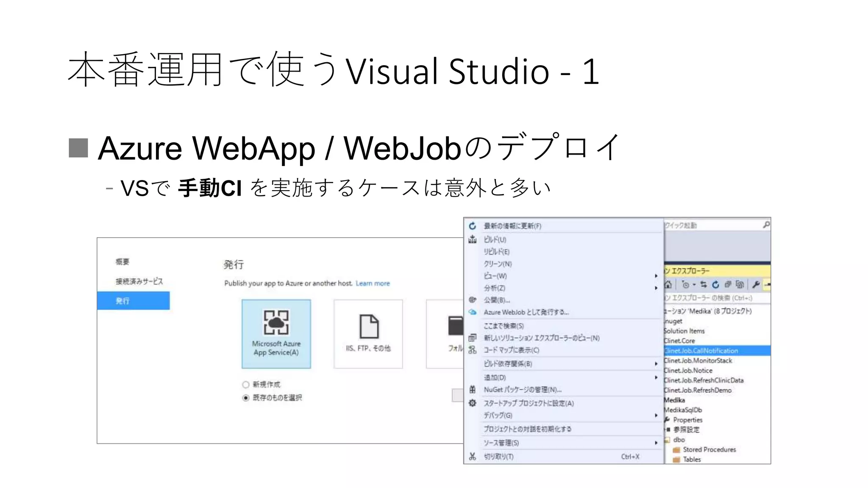
Task: Click the cloud icon beside Azure WebJob entry
Action: pos(473,312)
